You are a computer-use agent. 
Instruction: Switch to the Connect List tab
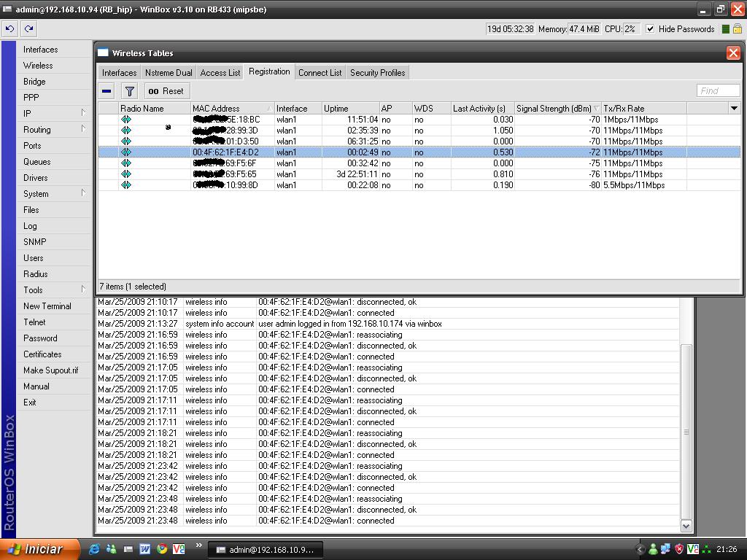coord(320,73)
